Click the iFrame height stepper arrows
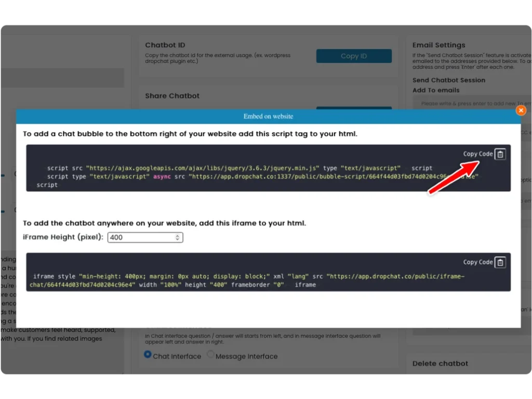 pos(178,237)
